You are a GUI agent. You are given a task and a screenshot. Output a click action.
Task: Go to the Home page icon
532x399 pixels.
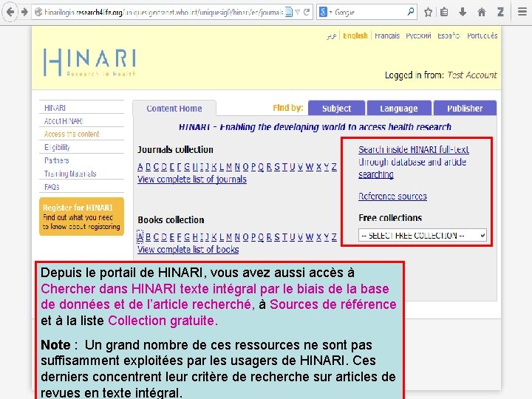(482, 13)
